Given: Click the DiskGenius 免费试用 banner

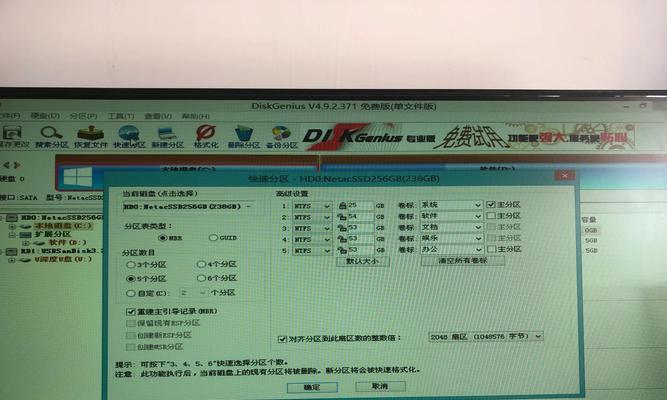Looking at the screenshot, I should 469,136.
